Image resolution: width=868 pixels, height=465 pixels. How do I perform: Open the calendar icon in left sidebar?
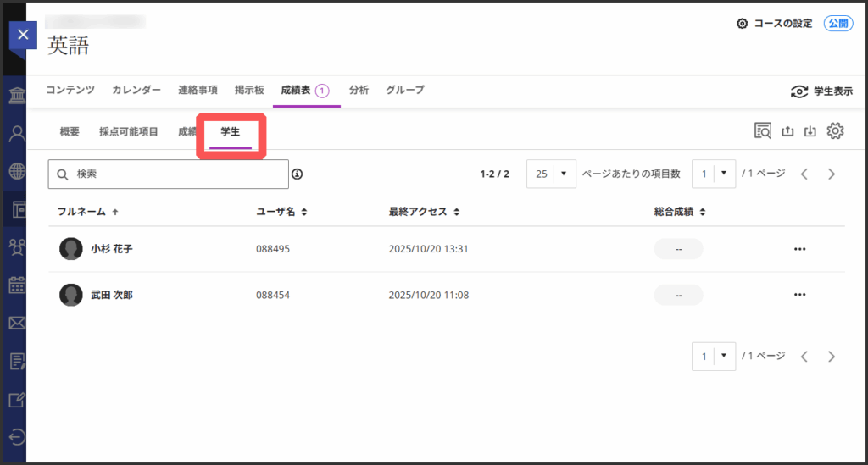pos(16,285)
